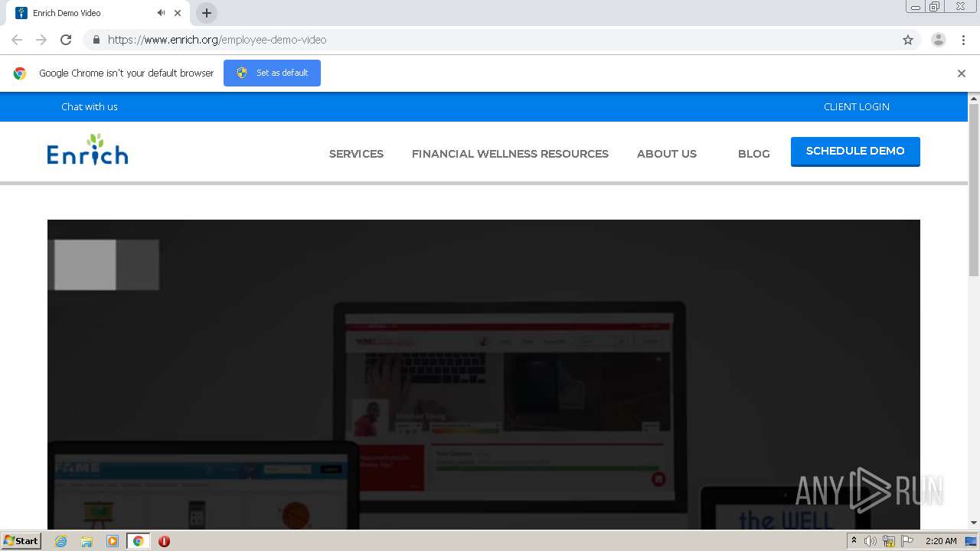
Task: Launch Internet Explorer from taskbar
Action: tap(60, 541)
